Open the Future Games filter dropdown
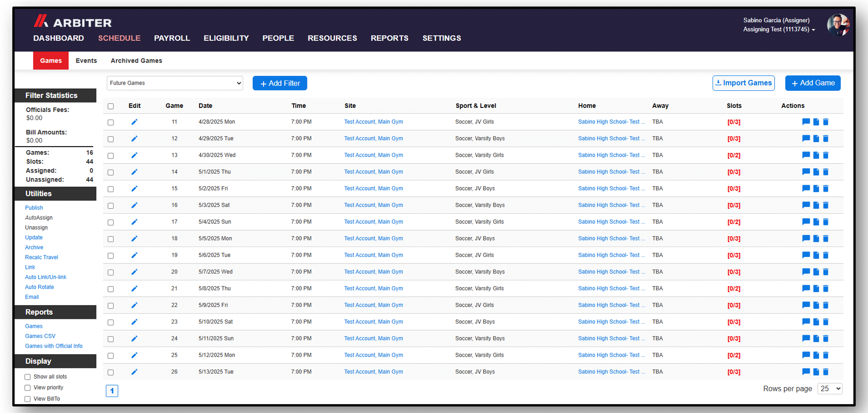Screen dimensions: 868x413 (x=175, y=83)
